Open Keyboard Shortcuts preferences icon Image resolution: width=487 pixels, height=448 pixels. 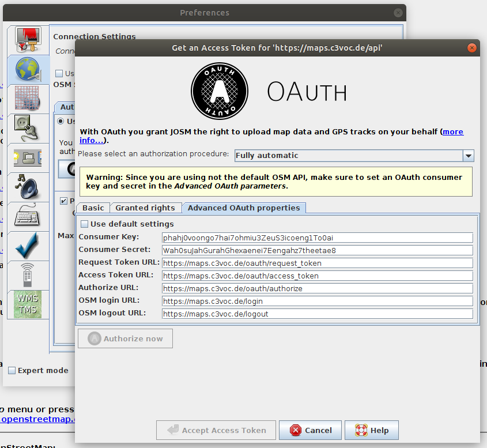28,217
